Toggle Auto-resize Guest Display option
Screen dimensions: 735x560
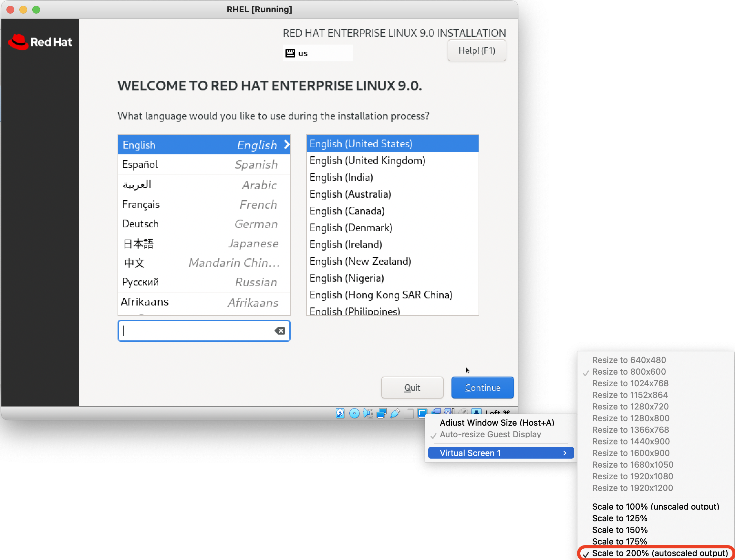click(x=490, y=434)
